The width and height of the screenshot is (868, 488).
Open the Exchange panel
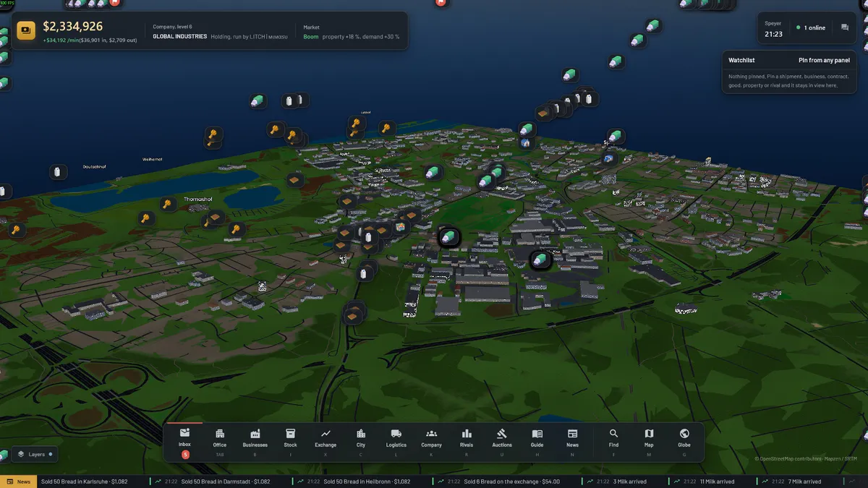[325, 442]
